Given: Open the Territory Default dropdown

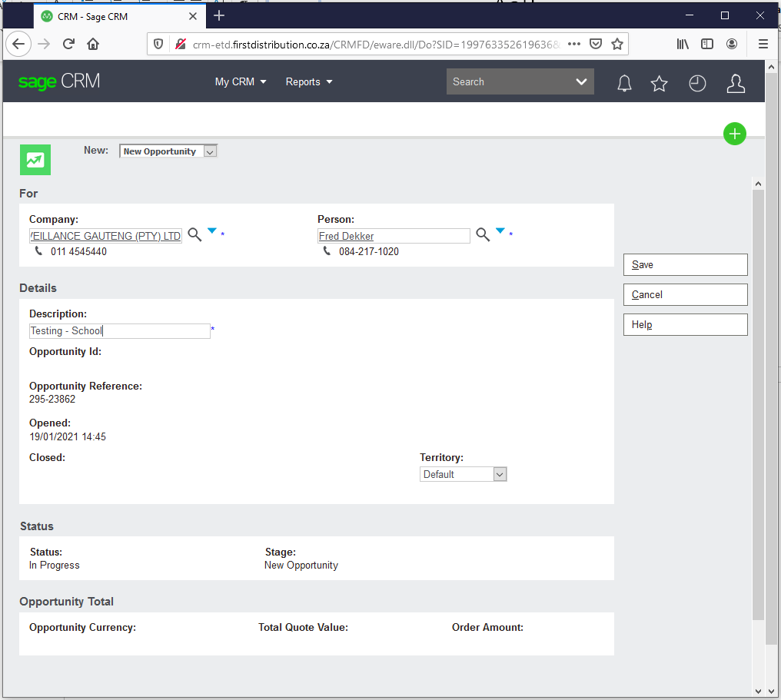Looking at the screenshot, I should [x=500, y=475].
